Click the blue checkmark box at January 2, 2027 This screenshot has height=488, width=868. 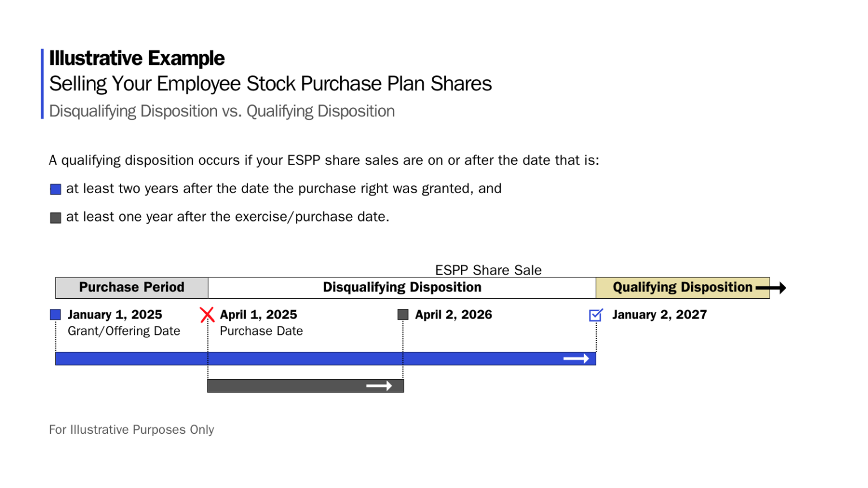coord(596,315)
